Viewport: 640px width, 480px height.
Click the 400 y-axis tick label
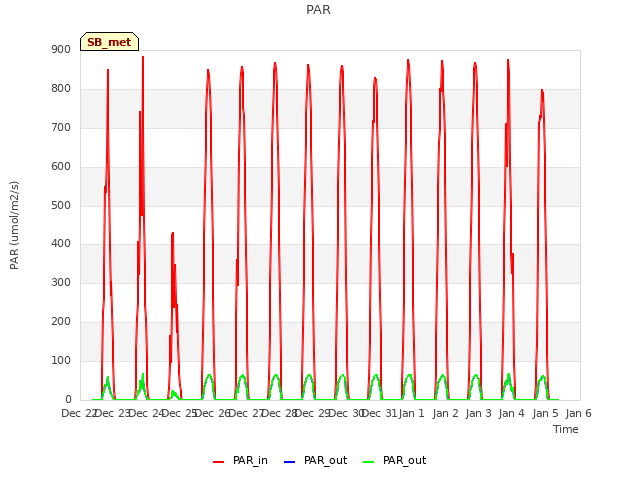click(61, 244)
